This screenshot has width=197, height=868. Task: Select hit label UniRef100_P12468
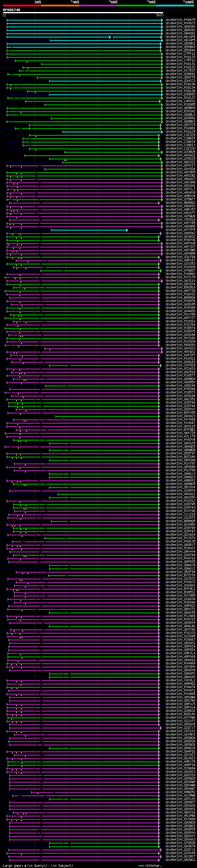point(180,616)
